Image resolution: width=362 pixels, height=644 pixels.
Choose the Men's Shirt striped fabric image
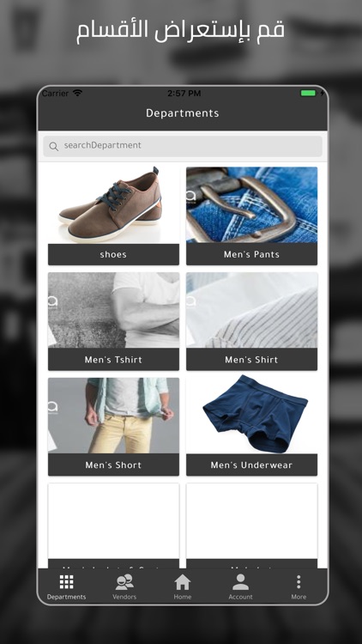(251, 310)
